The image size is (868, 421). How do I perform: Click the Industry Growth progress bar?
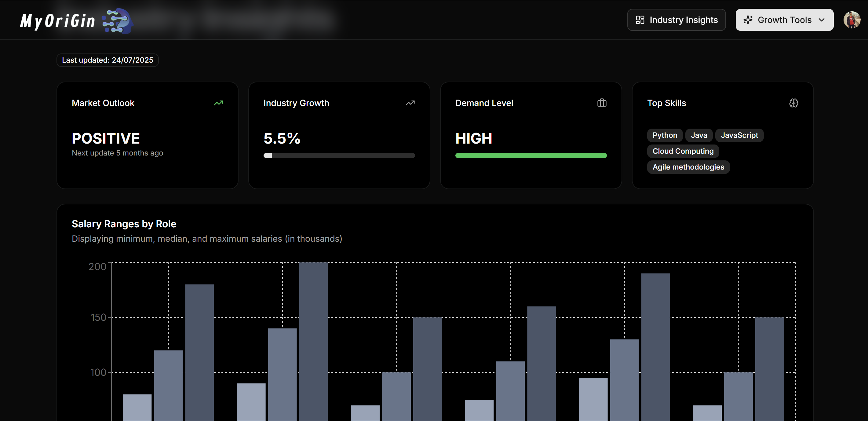pos(339,156)
